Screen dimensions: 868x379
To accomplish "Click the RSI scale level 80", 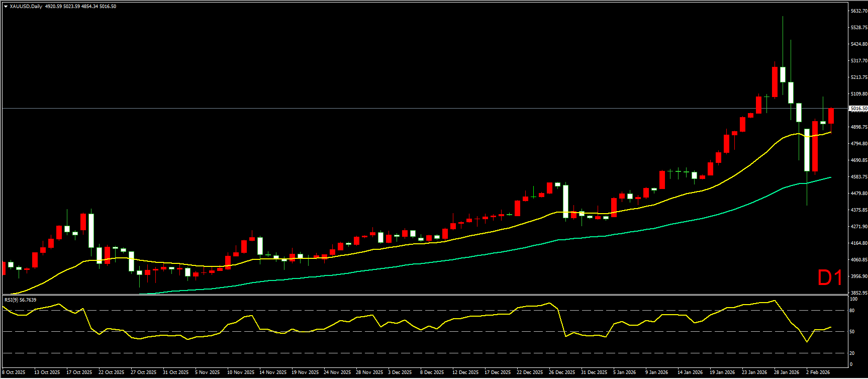I will point(851,311).
